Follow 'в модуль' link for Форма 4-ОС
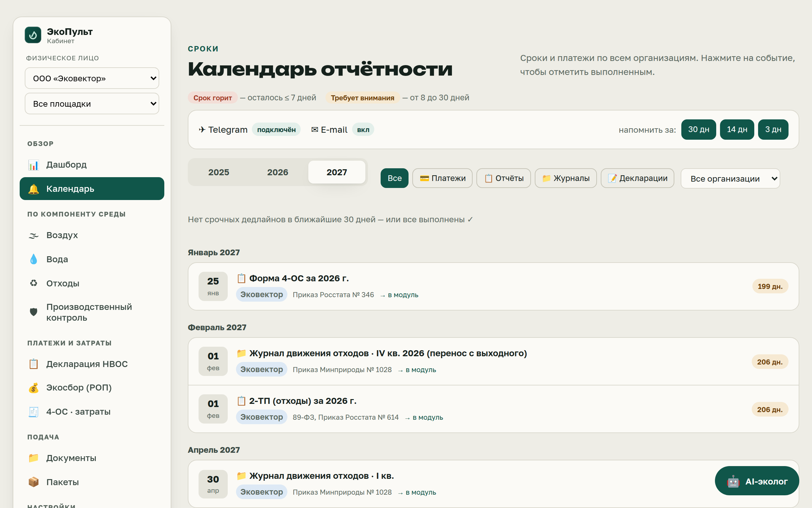 [x=399, y=295]
